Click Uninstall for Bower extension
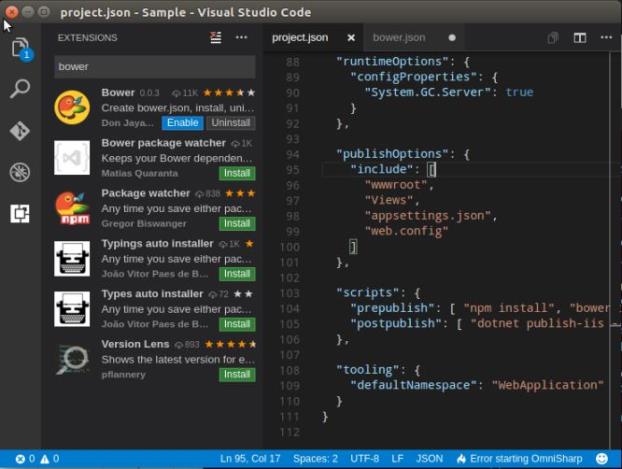The height and width of the screenshot is (469, 622). point(230,123)
